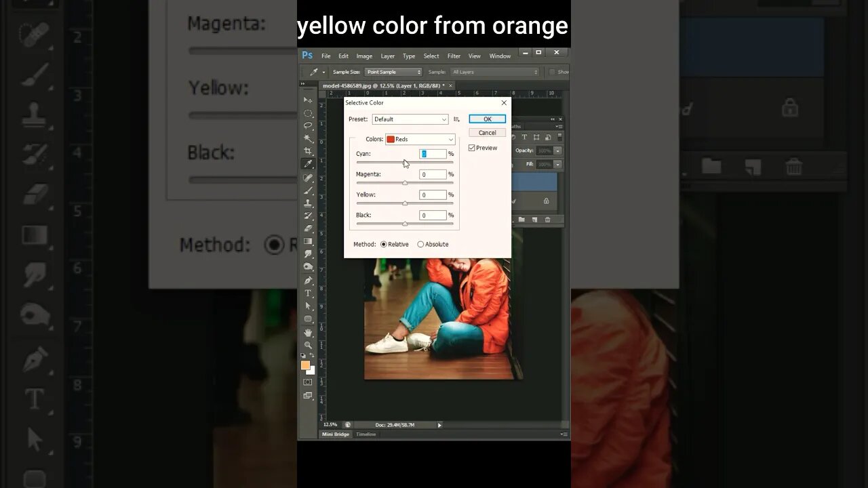Click Cancel in Selective Color dialog
868x488 pixels.
[487, 133]
